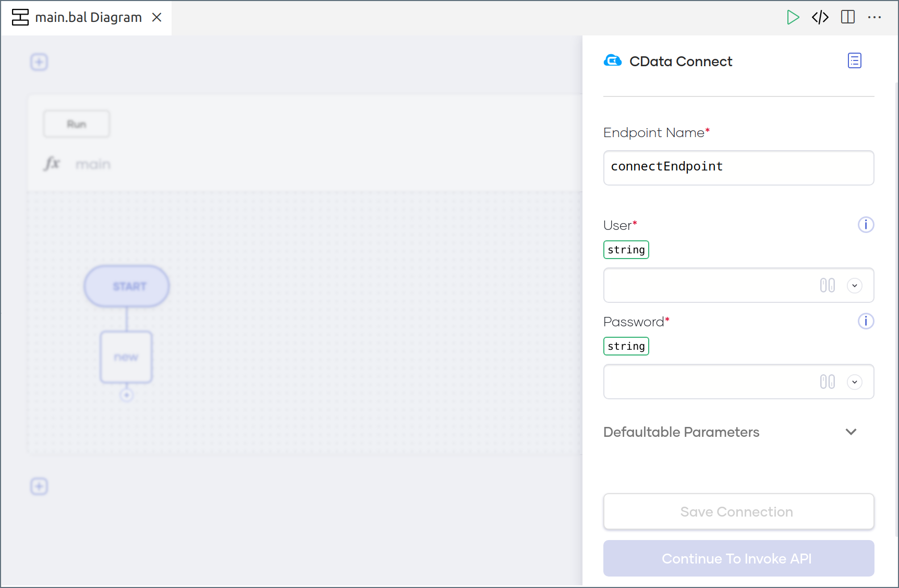Click Continue To Invoke API
Screen dimensions: 899x588
738,558
